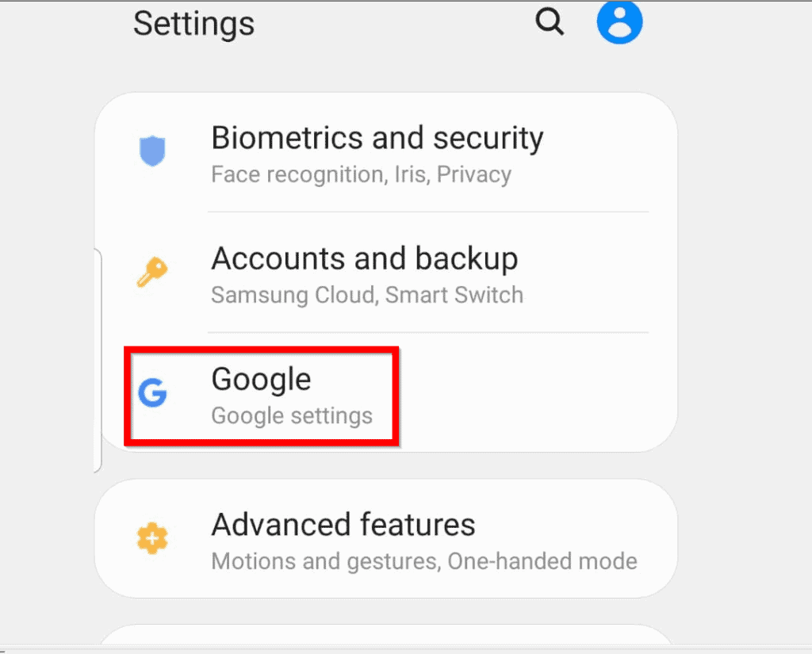Click the 'Samsung Cloud, Smart Switch' subtitle
812x654 pixels.
click(x=367, y=295)
